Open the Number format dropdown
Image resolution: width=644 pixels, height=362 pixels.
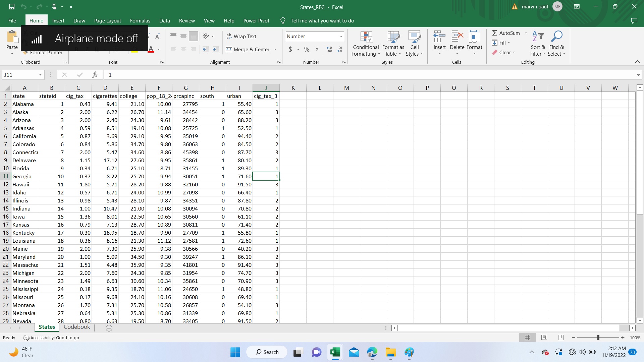(x=341, y=36)
